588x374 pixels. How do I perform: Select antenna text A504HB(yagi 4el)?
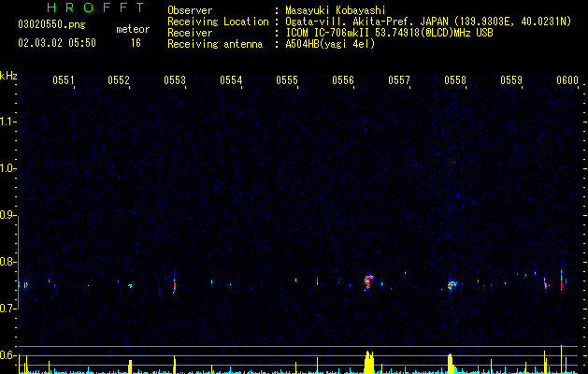tap(330, 44)
